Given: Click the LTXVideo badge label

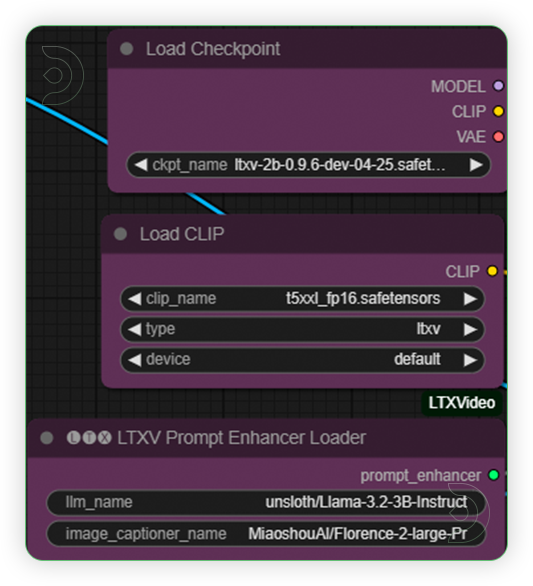Looking at the screenshot, I should tap(462, 403).
